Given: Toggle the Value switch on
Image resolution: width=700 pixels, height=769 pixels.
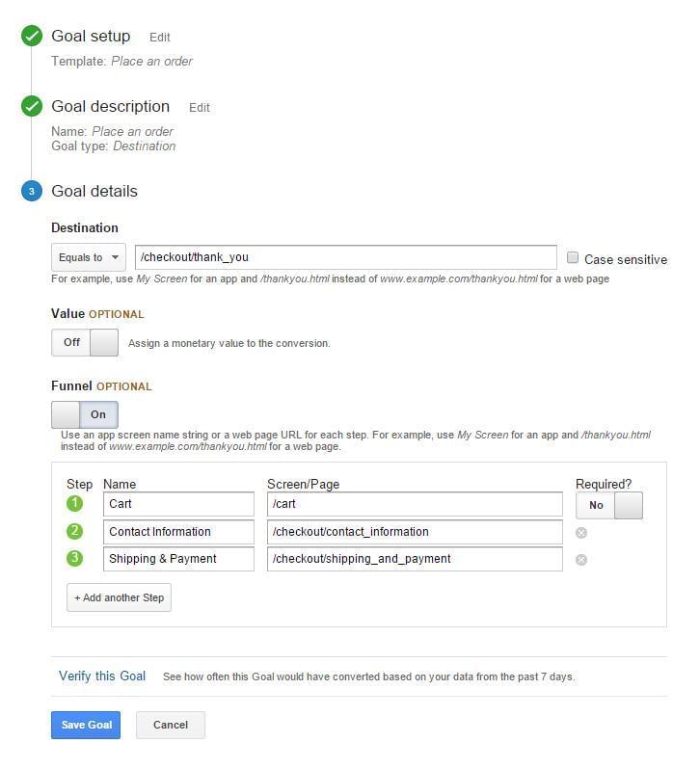Looking at the screenshot, I should coord(85,342).
